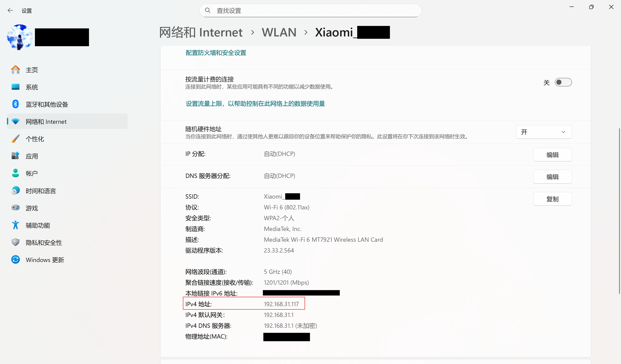Open the 随机硬件地址 dropdown
This screenshot has width=621, height=364.
click(x=544, y=132)
